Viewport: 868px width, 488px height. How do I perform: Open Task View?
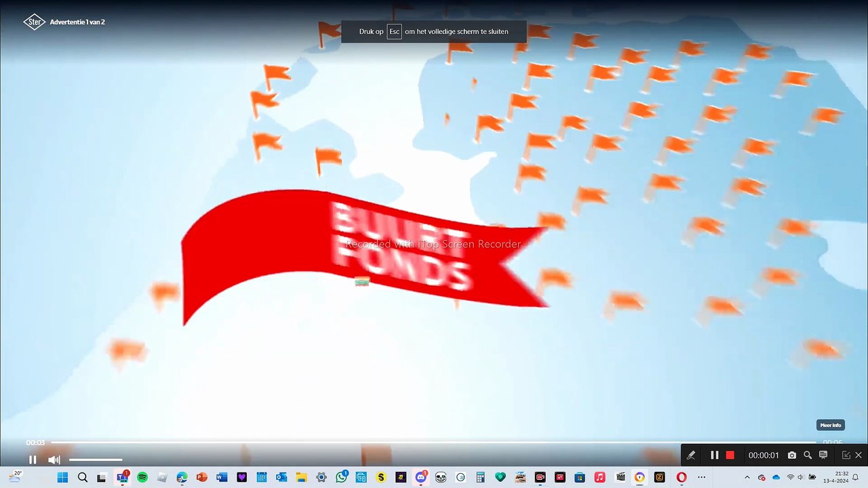(x=102, y=477)
